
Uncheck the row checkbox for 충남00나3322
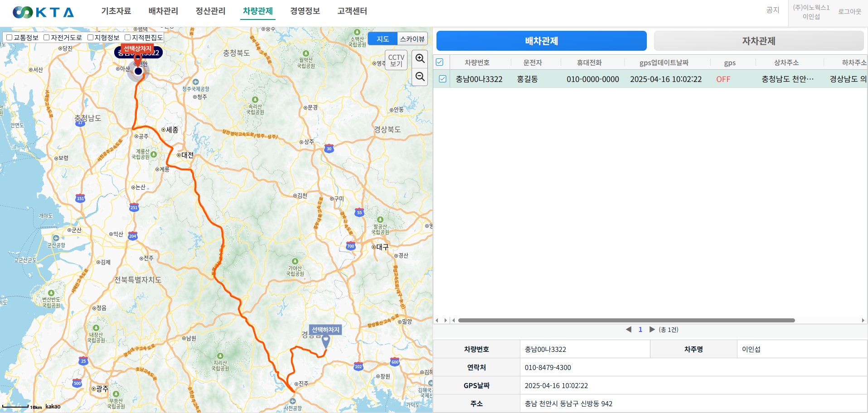point(442,79)
